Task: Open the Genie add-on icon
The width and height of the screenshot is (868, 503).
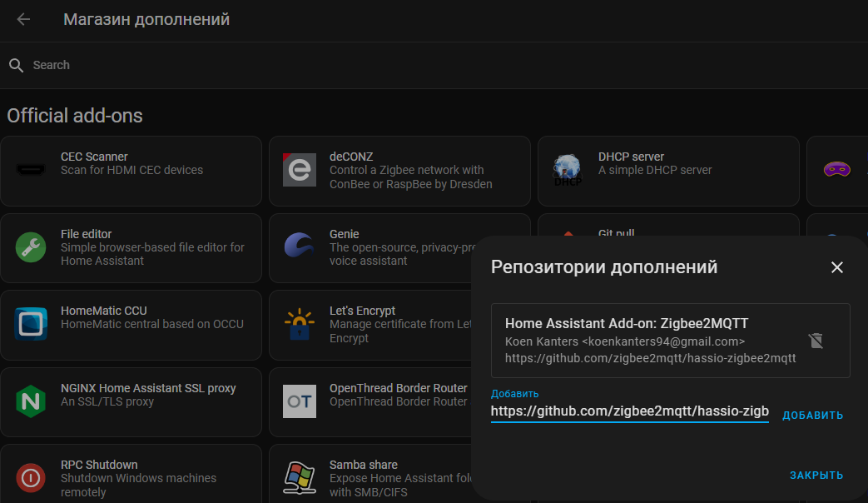Action: 300,246
